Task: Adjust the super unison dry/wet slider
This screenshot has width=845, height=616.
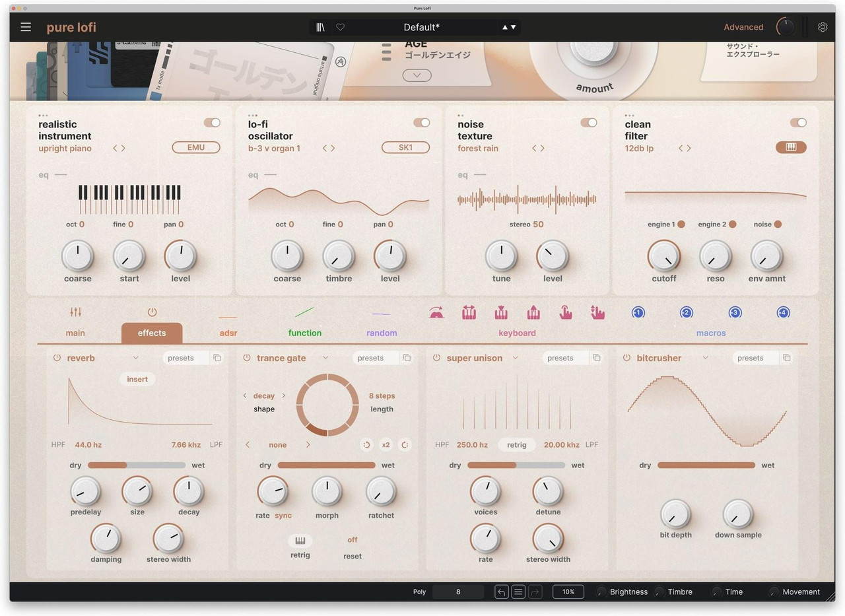Action: [x=516, y=465]
